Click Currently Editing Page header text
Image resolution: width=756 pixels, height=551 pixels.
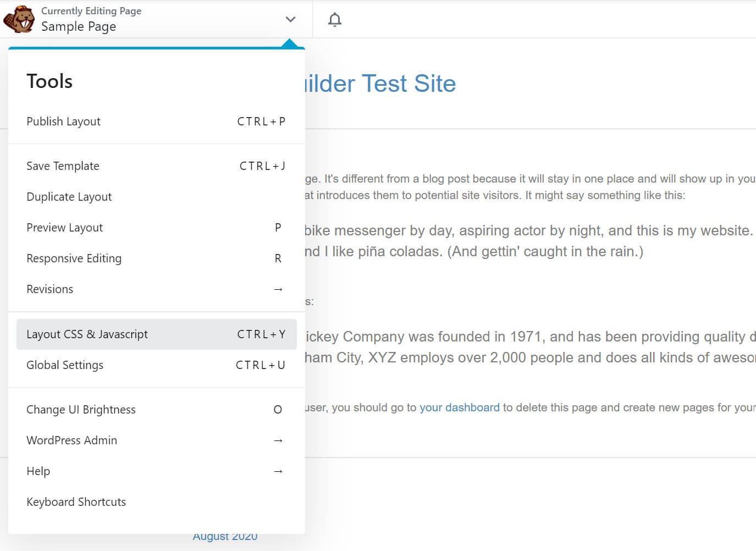coord(91,10)
